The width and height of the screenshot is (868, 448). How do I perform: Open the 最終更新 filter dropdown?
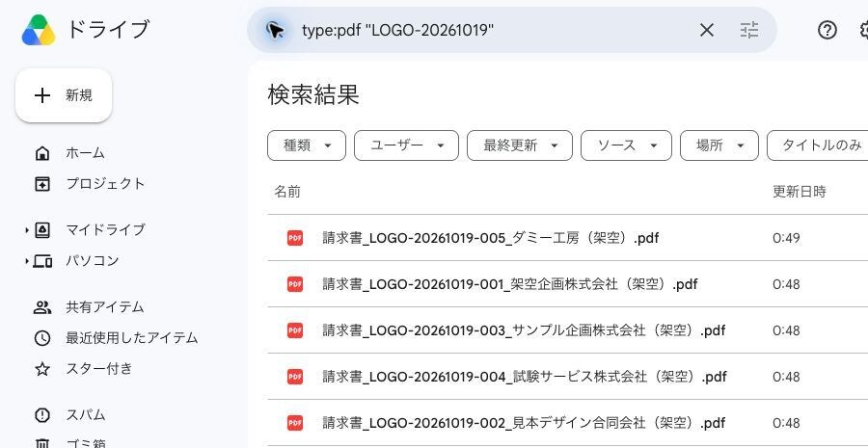[x=520, y=145]
